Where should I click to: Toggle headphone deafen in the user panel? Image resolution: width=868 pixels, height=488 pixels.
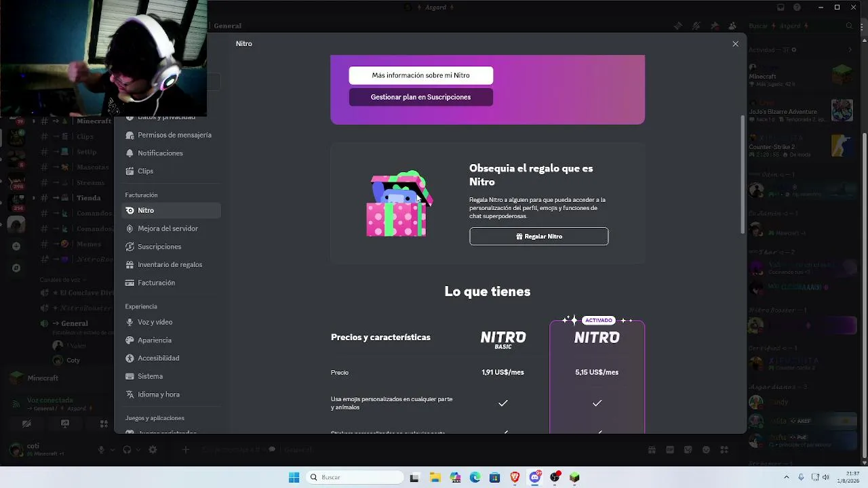click(x=127, y=449)
